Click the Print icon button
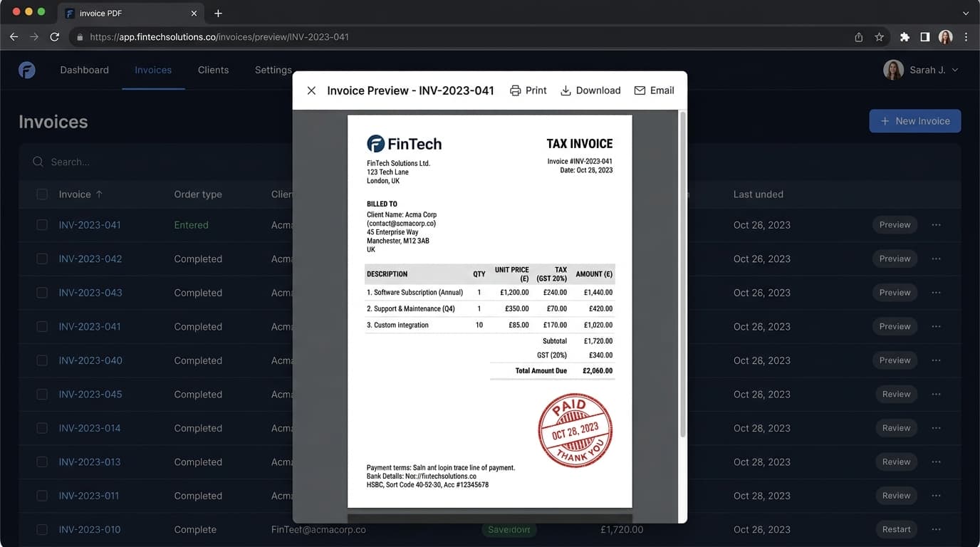980x547 pixels. click(528, 90)
